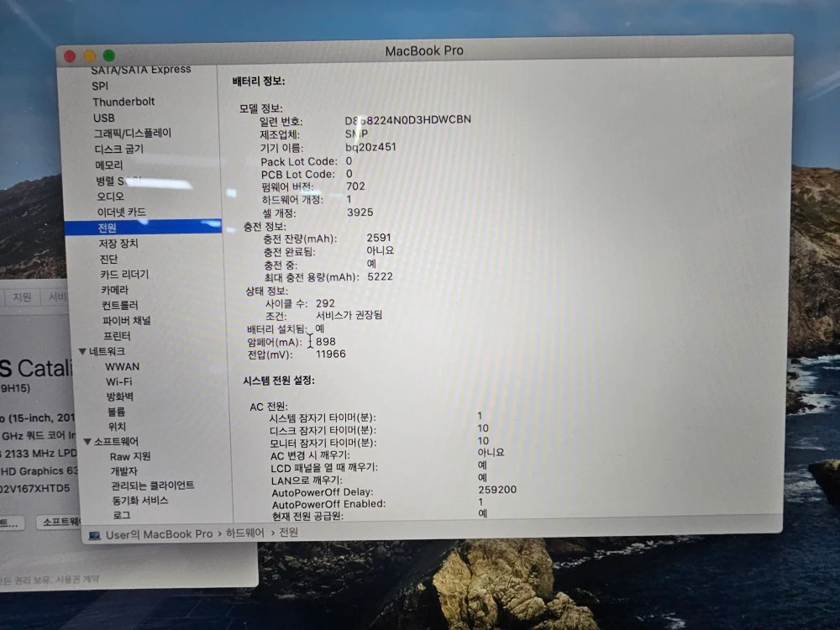Select 오디오 in the sidebar
The image size is (840, 630).
(110, 197)
